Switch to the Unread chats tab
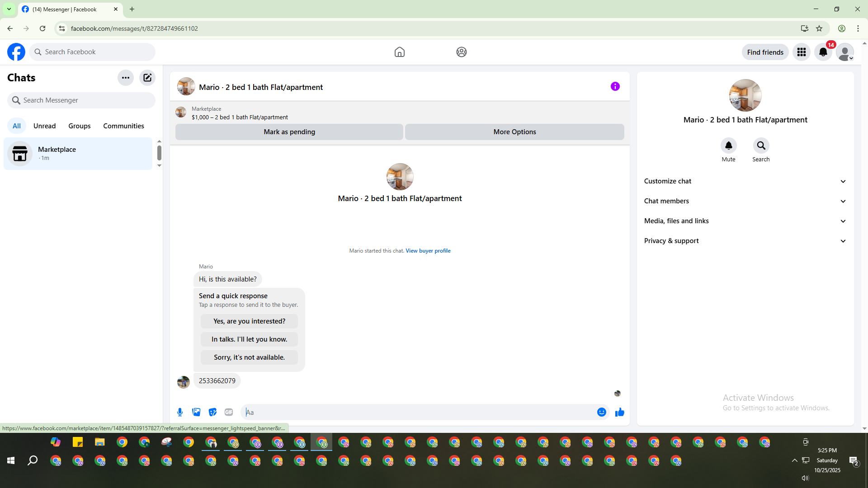This screenshot has height=488, width=868. (44, 126)
